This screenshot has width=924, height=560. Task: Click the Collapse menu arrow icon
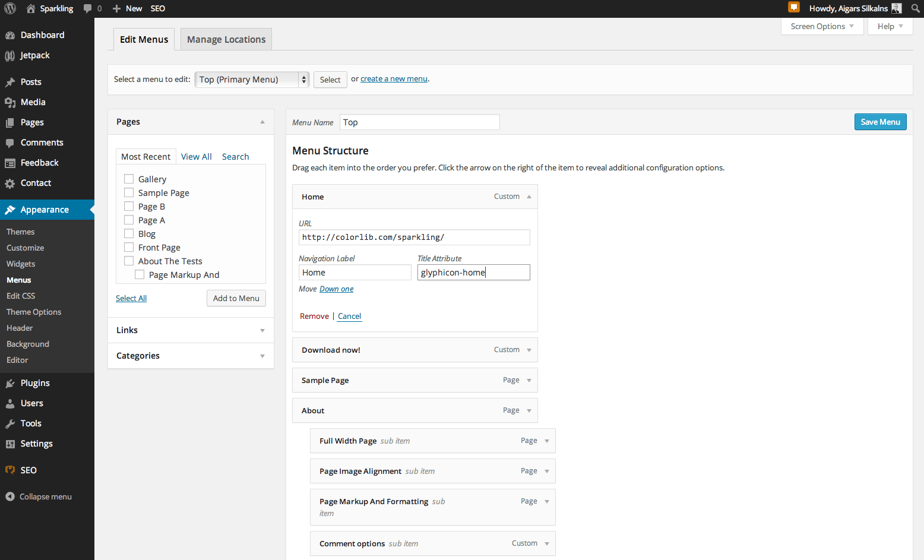[x=10, y=496]
